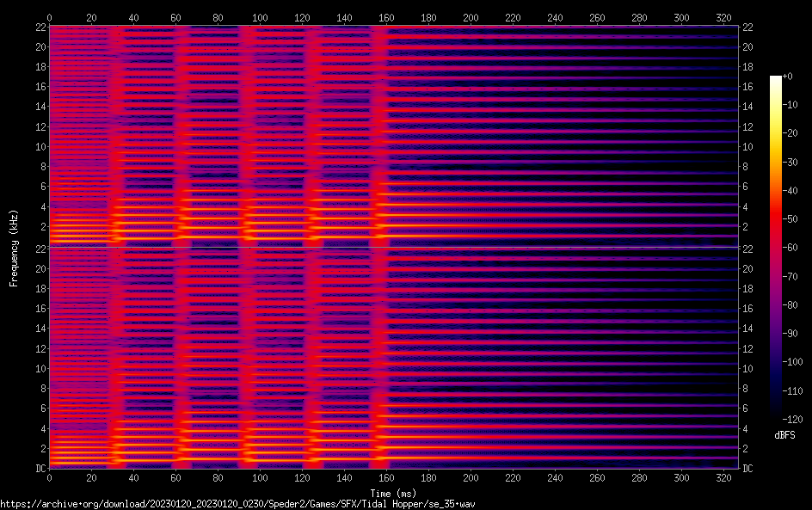Image resolution: width=812 pixels, height=510 pixels.
Task: Click the "Time (ms)" axis label
Action: tap(393, 493)
